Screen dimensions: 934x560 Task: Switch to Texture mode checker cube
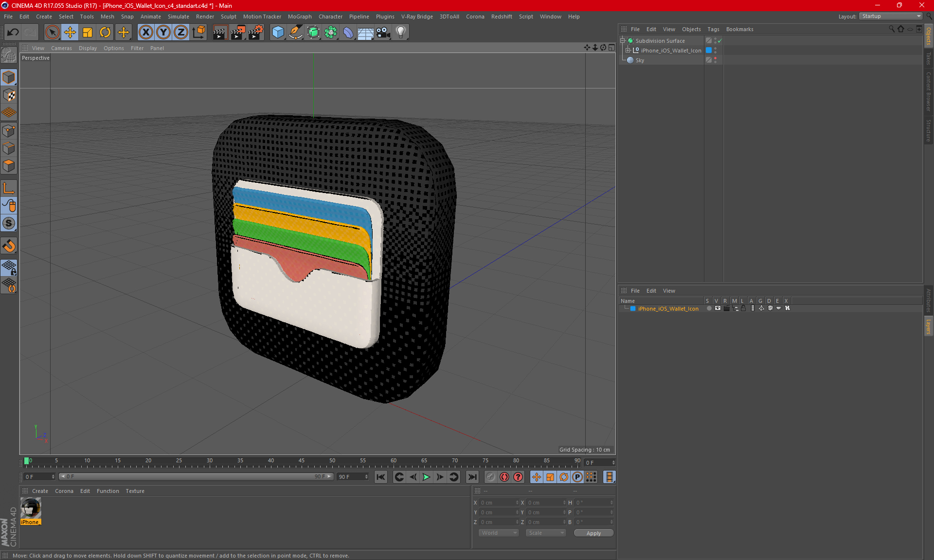tap(9, 95)
